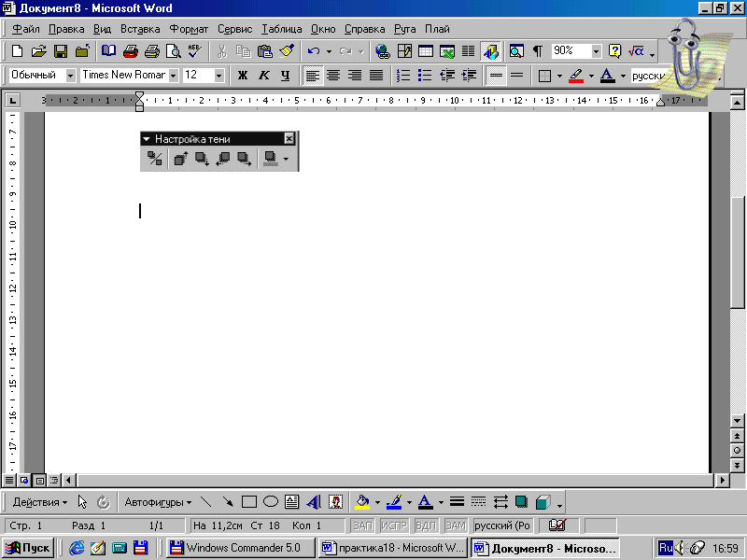
Task: Click the Word Help question mark icon
Action: [614, 51]
